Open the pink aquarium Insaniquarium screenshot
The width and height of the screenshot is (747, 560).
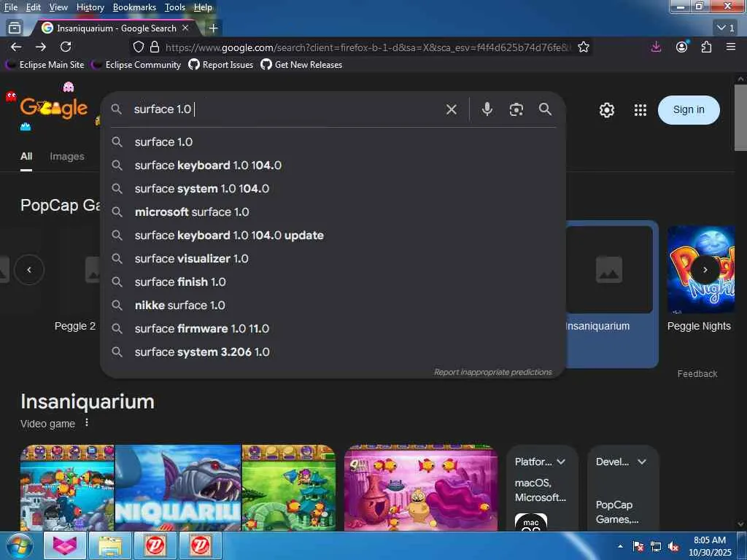point(421,488)
